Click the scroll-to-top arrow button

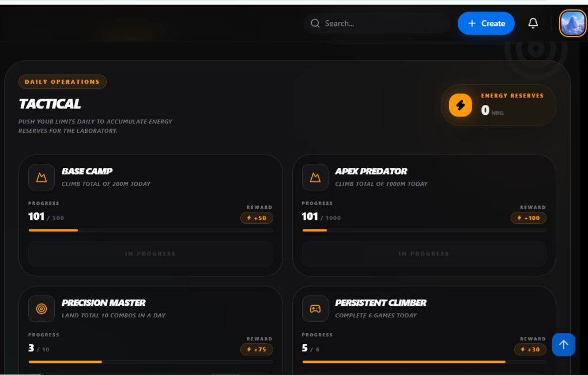563,344
